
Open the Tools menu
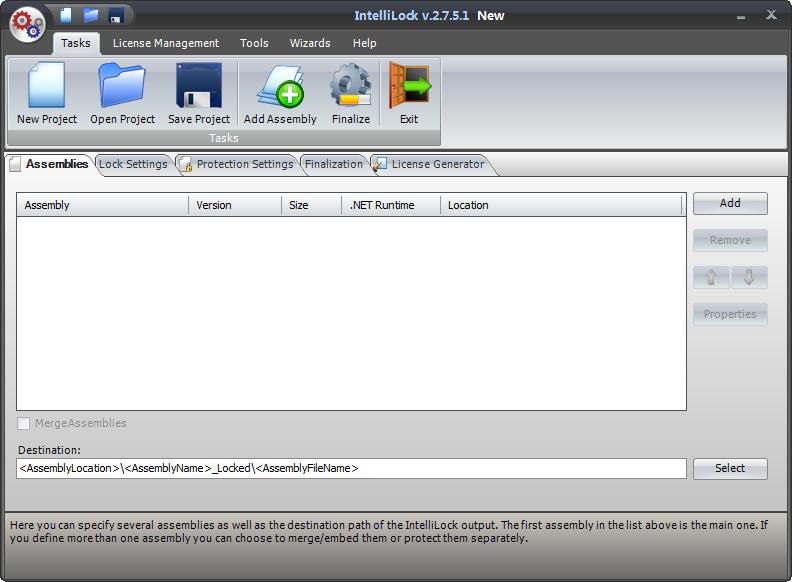[254, 43]
